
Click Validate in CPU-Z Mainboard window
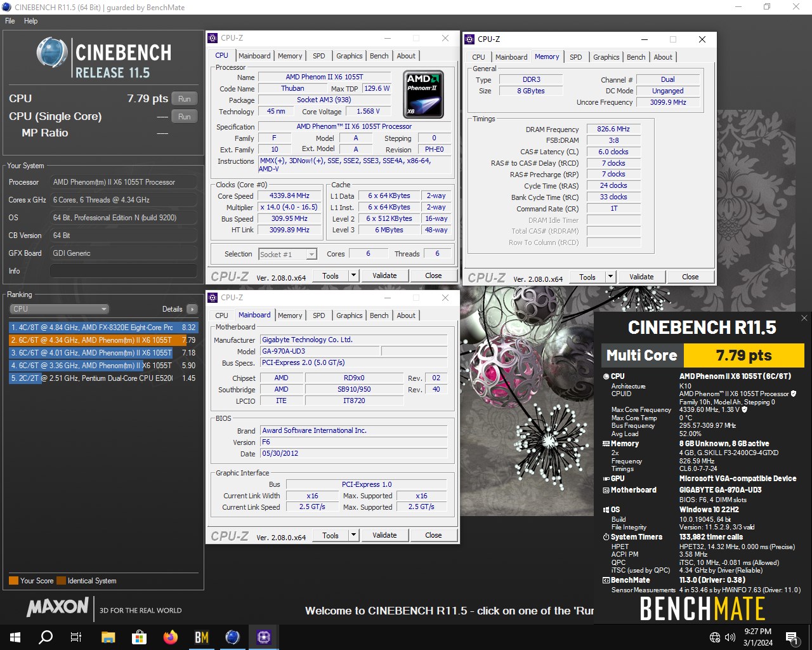[x=384, y=535]
